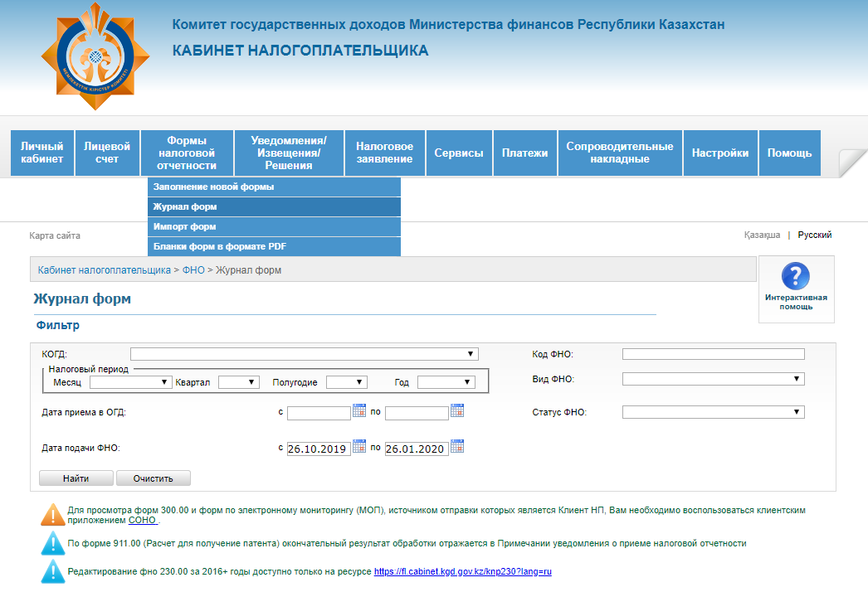Screen dimensions: 868x592
Task: Switch language to Қазақша
Action: [762, 235]
